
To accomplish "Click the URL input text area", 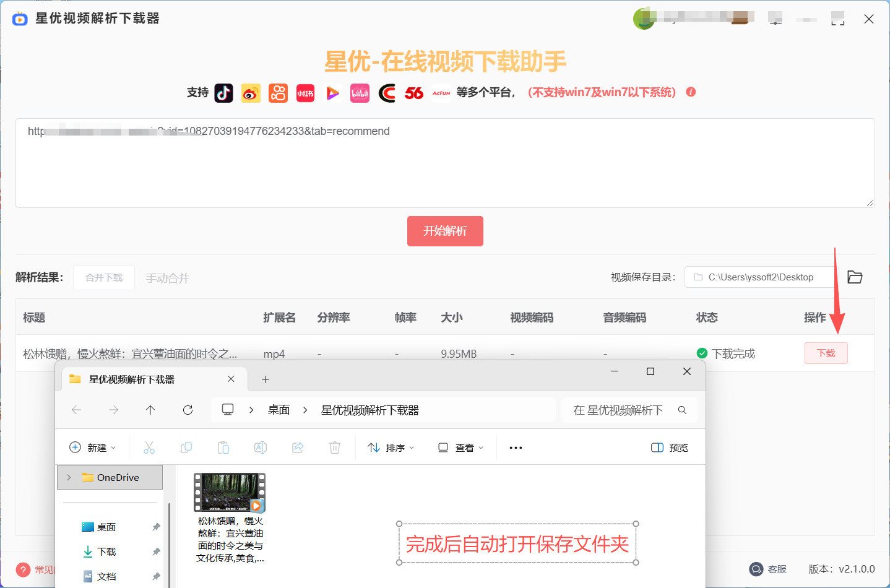I will point(445,163).
